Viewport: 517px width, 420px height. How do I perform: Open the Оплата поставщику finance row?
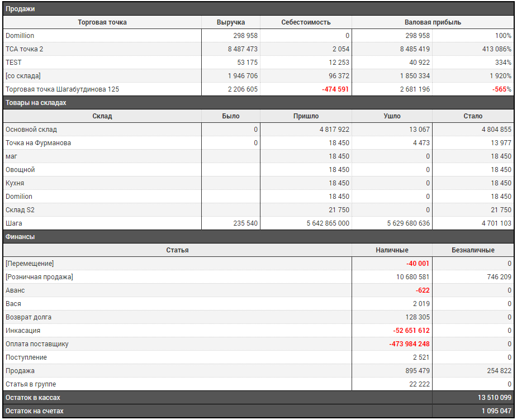[x=37, y=344]
